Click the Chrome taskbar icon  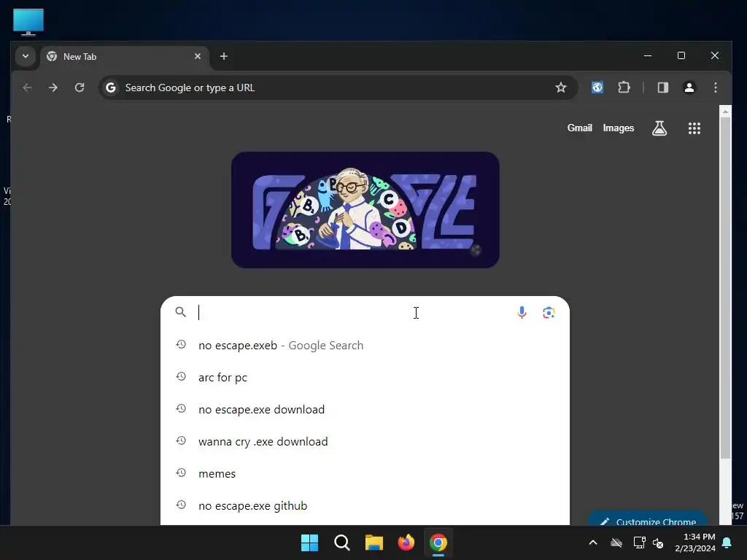pyautogui.click(x=438, y=542)
